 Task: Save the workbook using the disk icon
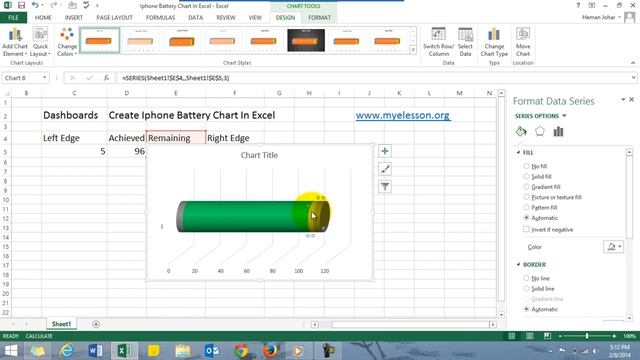(x=21, y=6)
